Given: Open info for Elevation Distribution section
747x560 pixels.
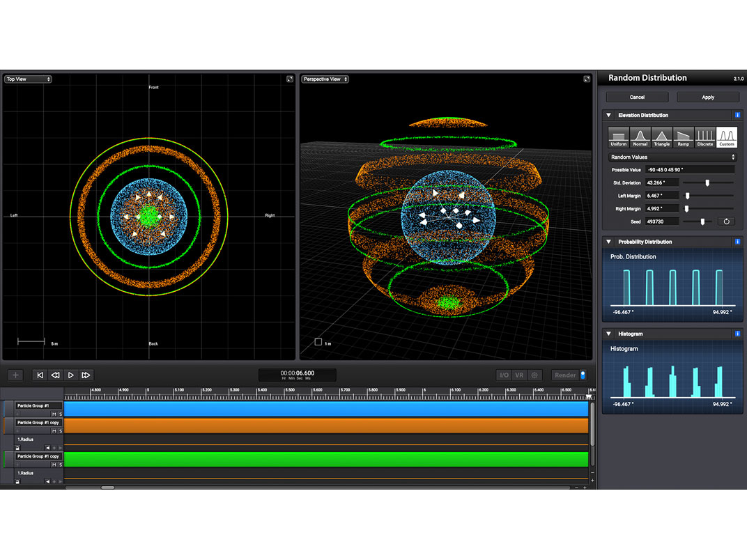Looking at the screenshot, I should coord(737,115).
